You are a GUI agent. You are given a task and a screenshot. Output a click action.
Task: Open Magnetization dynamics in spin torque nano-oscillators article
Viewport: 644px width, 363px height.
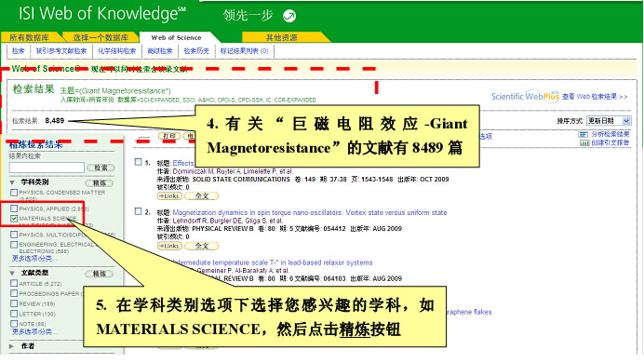310,213
